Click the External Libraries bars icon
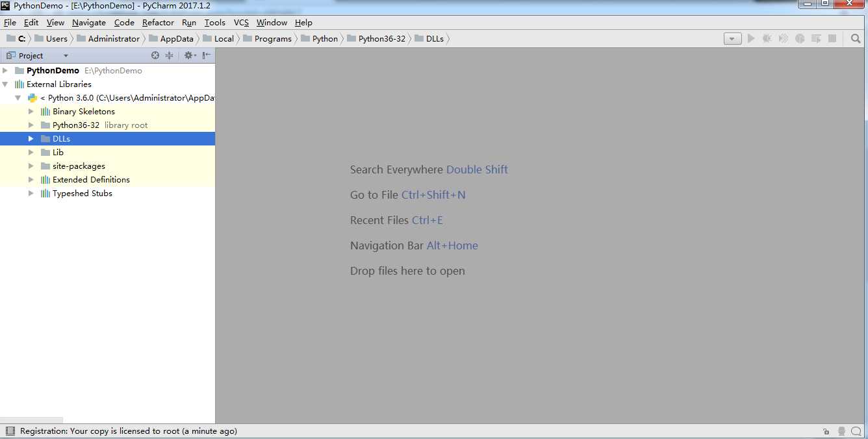 click(19, 84)
